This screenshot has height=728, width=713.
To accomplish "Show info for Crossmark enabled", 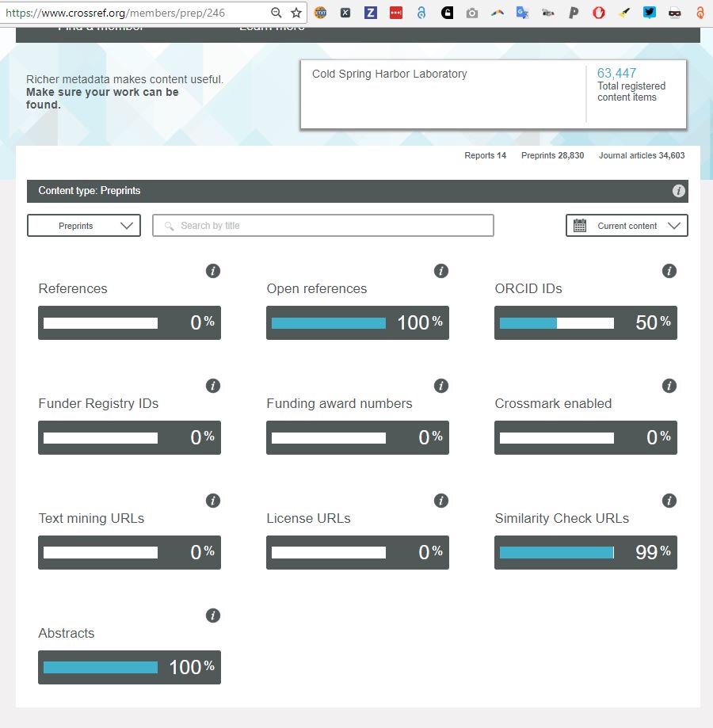I will [x=669, y=386].
